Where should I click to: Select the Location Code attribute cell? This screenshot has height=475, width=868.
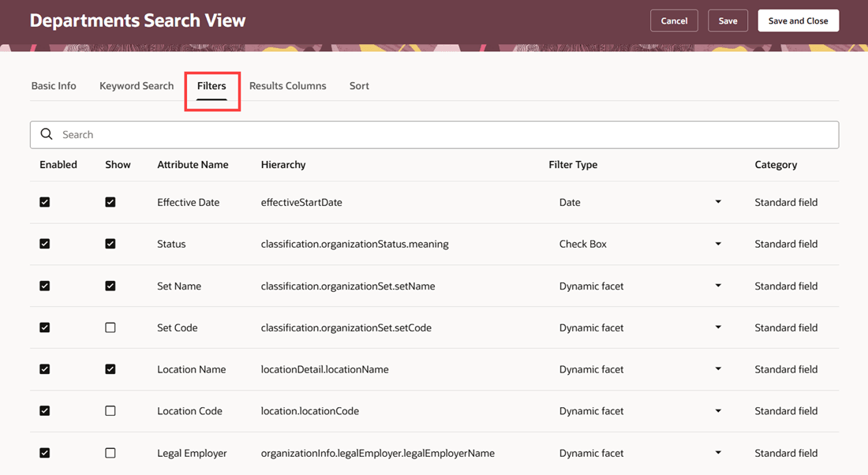[x=189, y=411]
